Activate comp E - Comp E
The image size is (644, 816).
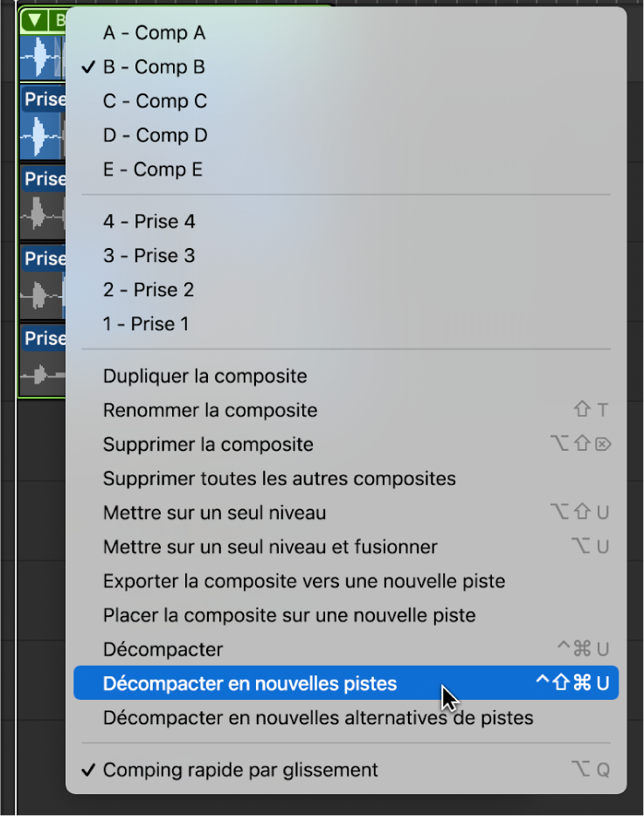154,169
